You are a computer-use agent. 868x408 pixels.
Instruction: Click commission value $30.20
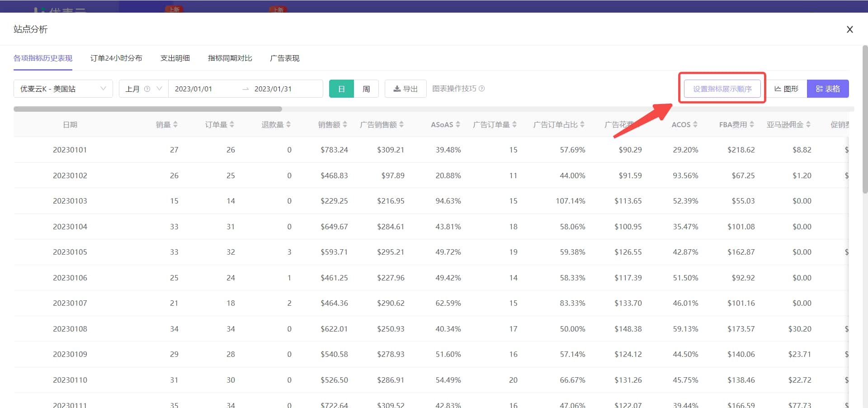(800, 329)
